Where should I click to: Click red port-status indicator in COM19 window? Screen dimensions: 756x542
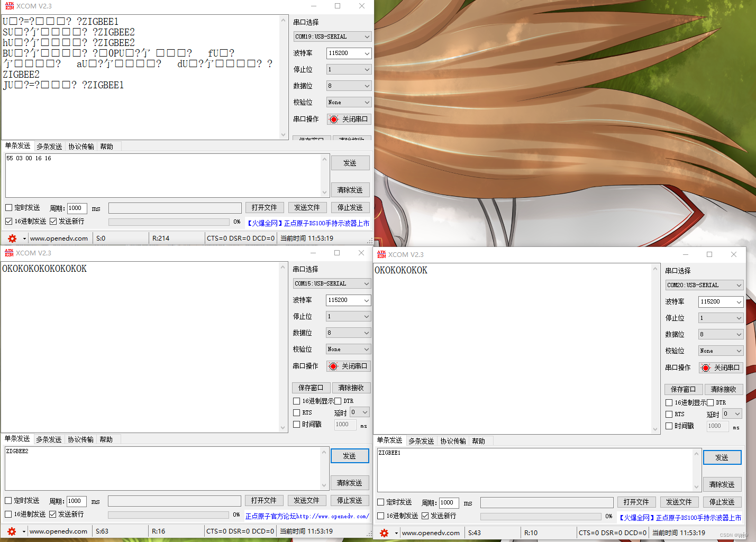[x=334, y=120]
